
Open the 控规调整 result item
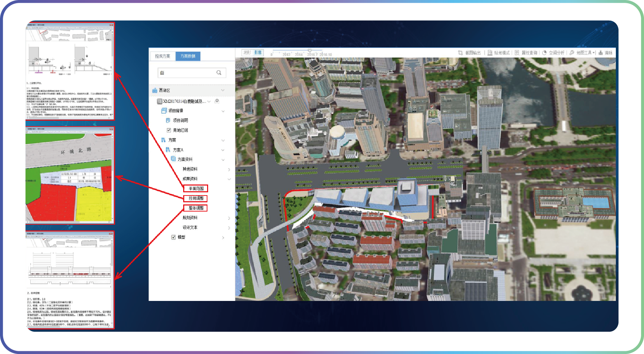click(x=196, y=198)
